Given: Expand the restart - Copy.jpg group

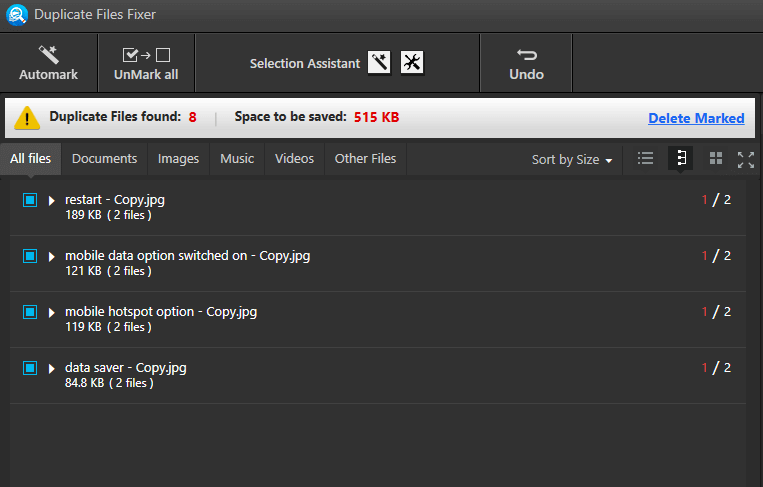Looking at the screenshot, I should coord(52,200).
